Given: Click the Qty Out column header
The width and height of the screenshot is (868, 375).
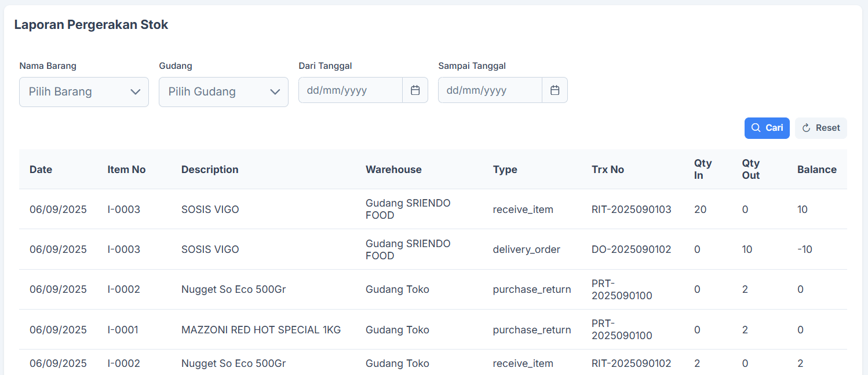Looking at the screenshot, I should click(750, 169).
